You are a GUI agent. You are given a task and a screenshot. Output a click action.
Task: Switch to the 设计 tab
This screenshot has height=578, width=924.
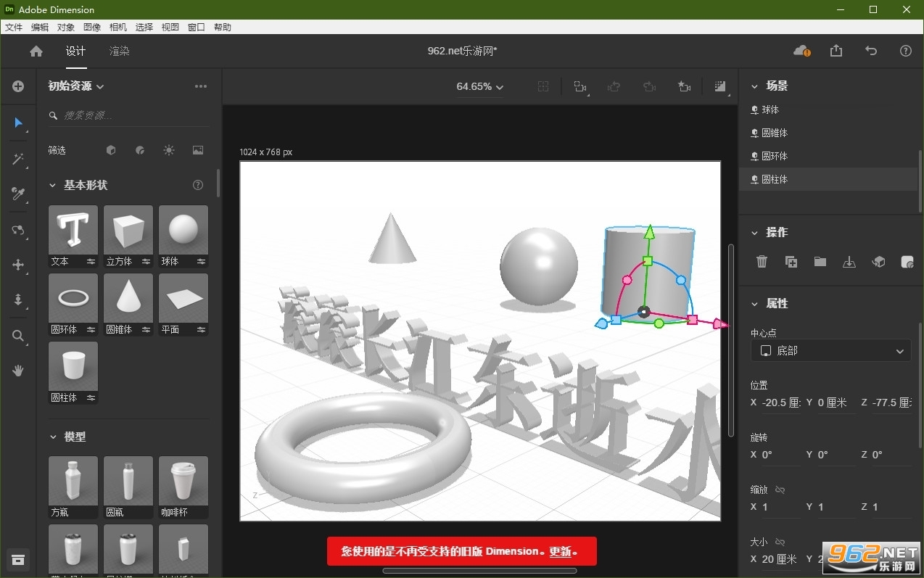tap(75, 51)
